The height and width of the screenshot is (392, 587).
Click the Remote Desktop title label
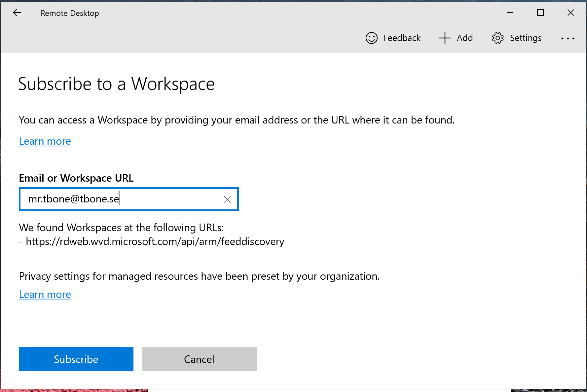click(69, 13)
